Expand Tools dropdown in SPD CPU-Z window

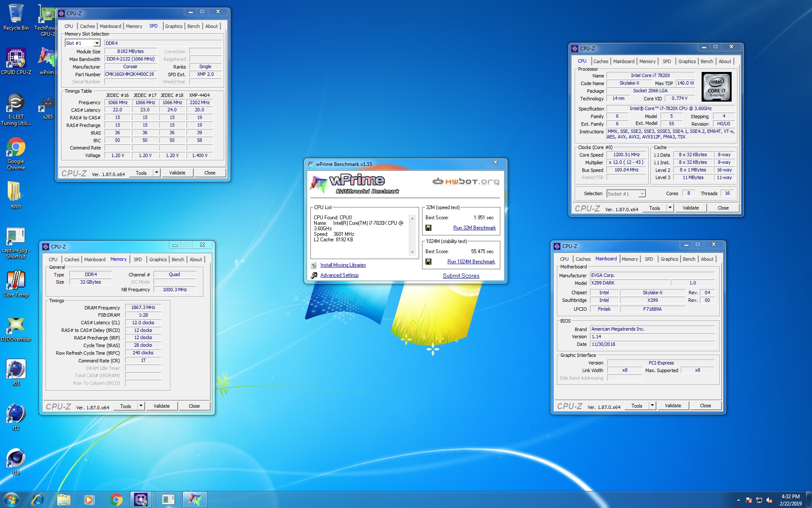(x=156, y=173)
